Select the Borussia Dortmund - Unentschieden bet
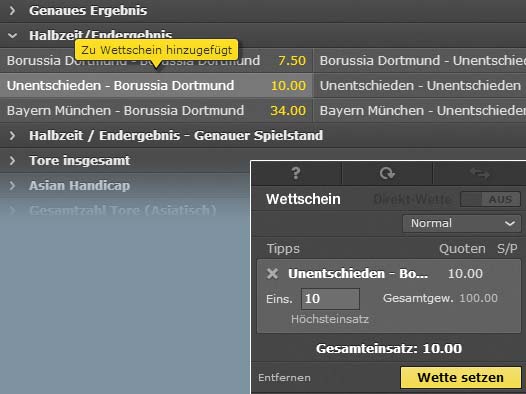Viewport: 526px width, 394px height. tap(420, 61)
